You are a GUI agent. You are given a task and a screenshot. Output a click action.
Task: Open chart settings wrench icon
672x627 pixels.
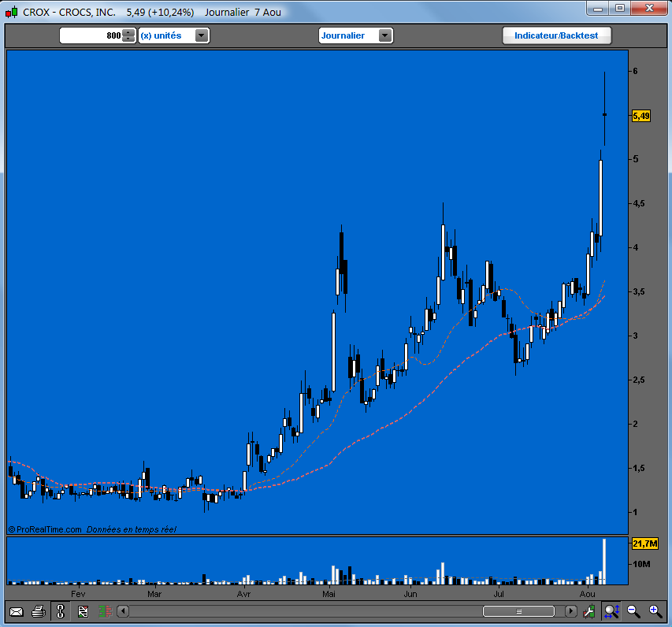click(x=589, y=611)
